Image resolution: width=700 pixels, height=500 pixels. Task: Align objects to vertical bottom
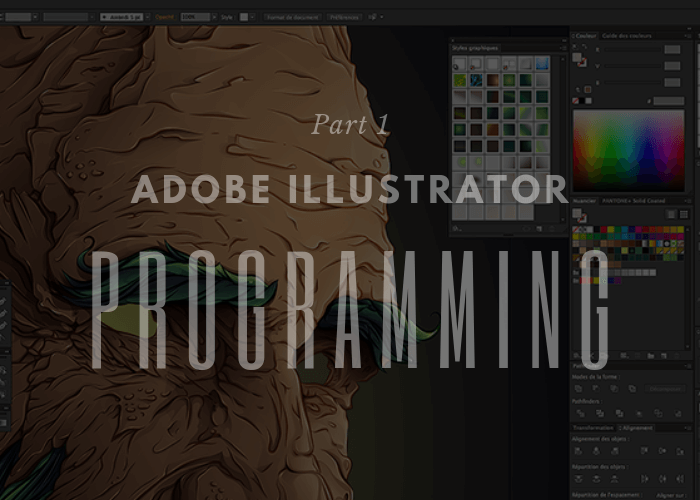click(x=680, y=451)
